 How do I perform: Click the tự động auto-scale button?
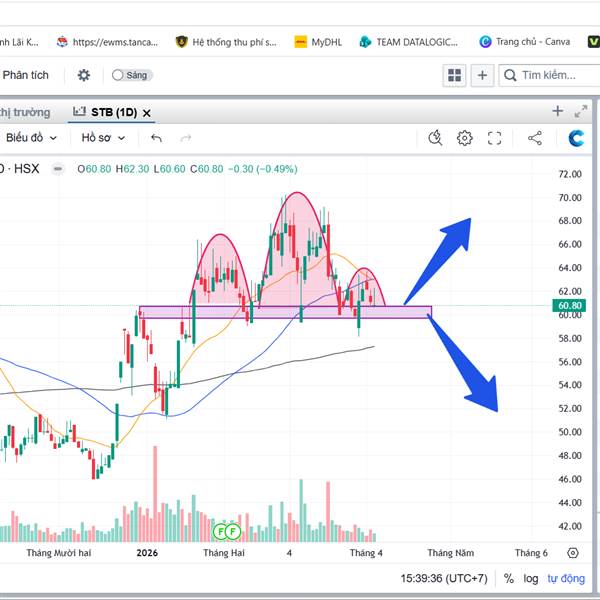click(x=566, y=578)
